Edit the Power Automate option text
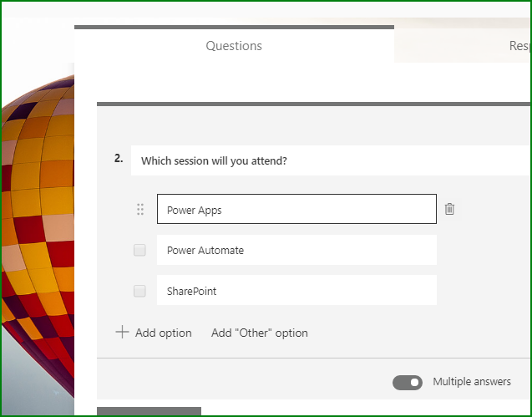Image resolution: width=532 pixels, height=417 pixels. [296, 250]
